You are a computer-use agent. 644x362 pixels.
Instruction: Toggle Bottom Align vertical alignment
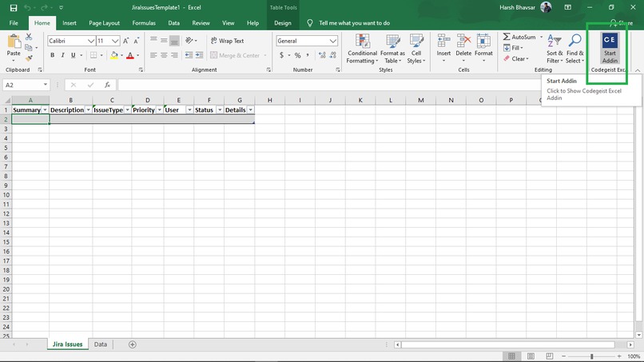(174, 41)
